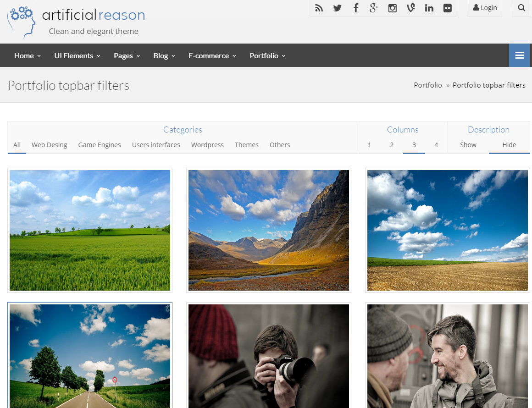Image resolution: width=532 pixels, height=408 pixels.
Task: Expand the UI Elements dropdown menu
Action: pyautogui.click(x=77, y=55)
